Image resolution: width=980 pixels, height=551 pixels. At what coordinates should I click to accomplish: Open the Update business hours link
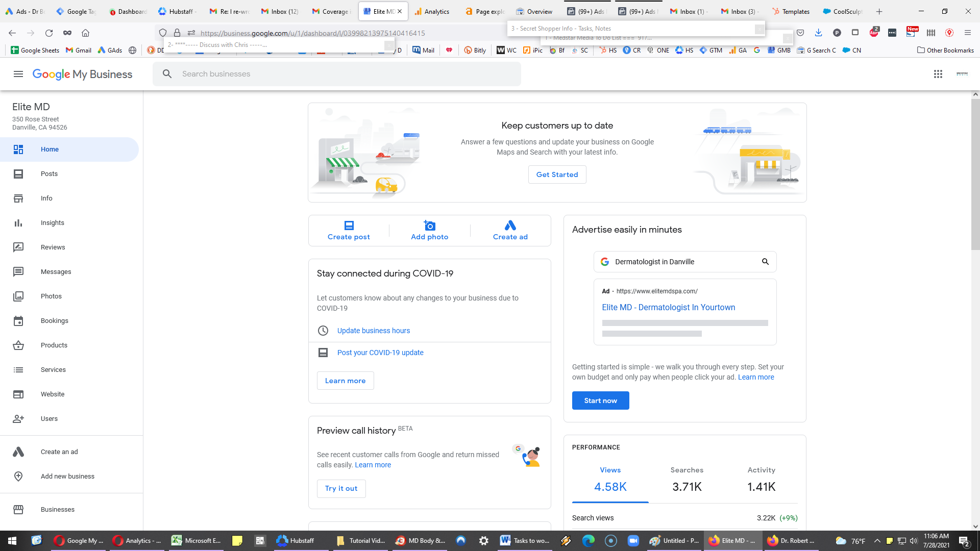(x=374, y=331)
